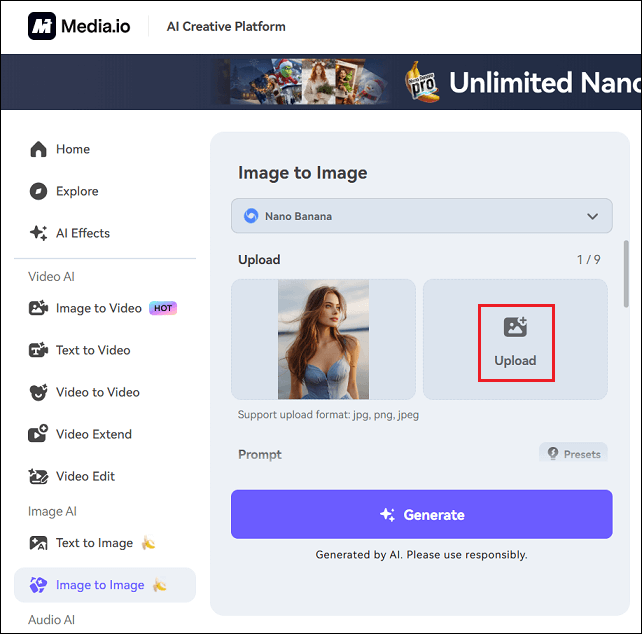Click the Text to Image icon
The image size is (642, 634).
38,543
